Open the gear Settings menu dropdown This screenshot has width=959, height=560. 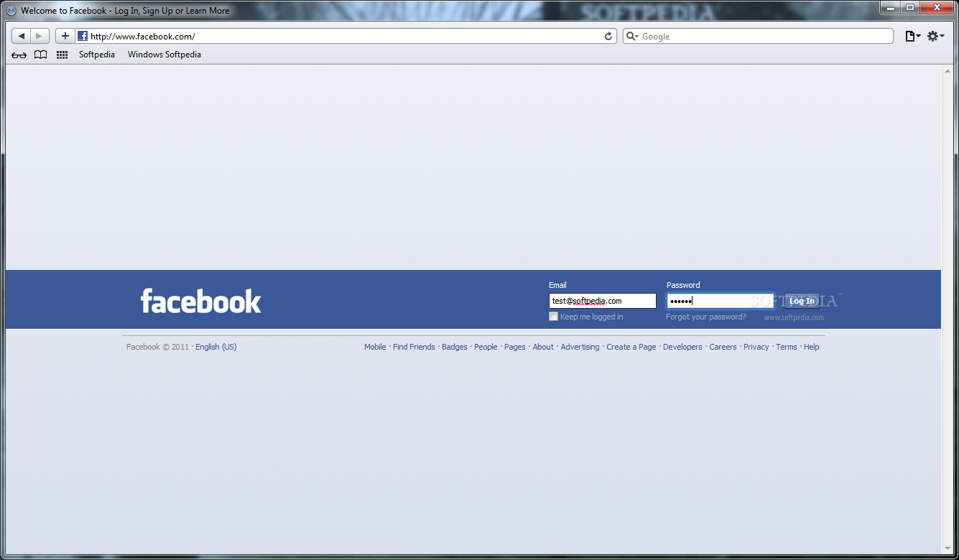click(935, 36)
